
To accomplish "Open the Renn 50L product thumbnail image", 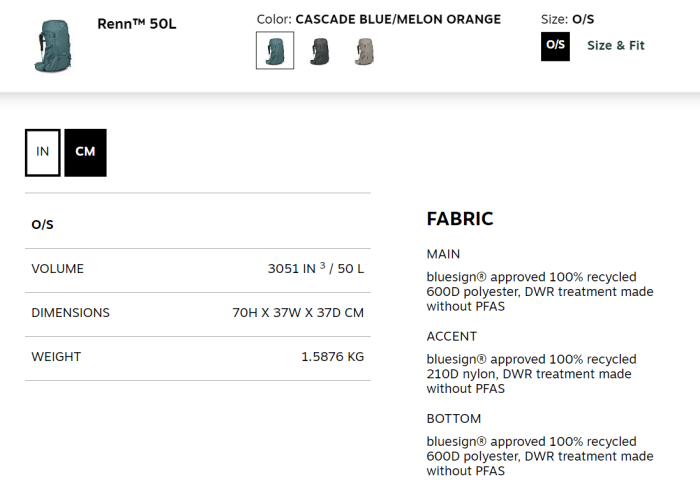I will (x=53, y=46).
